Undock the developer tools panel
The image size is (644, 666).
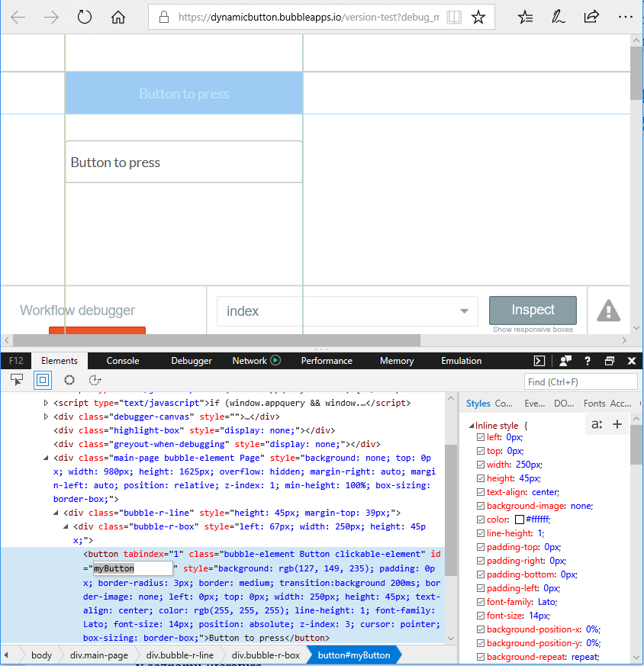point(610,361)
